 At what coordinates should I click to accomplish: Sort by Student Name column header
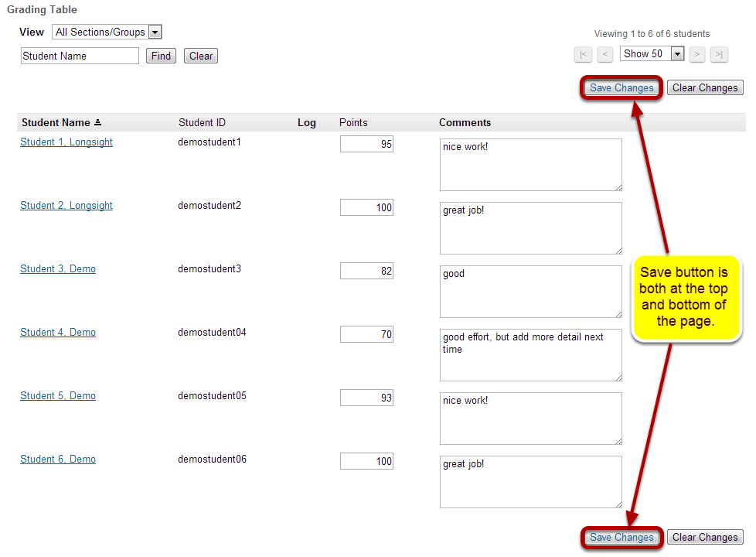point(56,122)
